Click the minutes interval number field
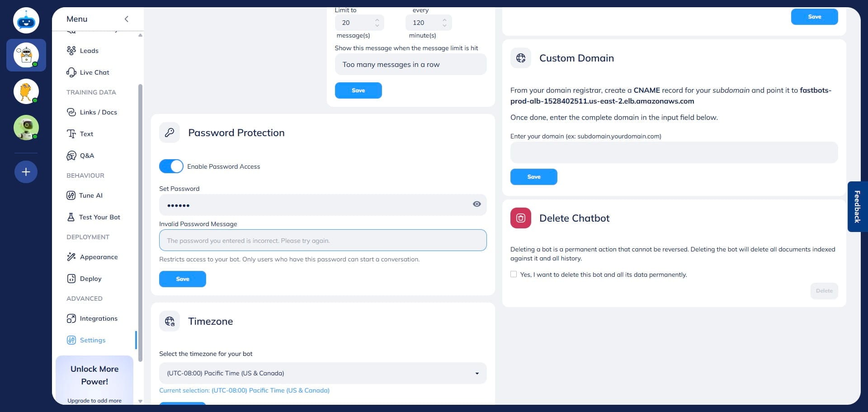This screenshot has width=868, height=412. pos(429,23)
